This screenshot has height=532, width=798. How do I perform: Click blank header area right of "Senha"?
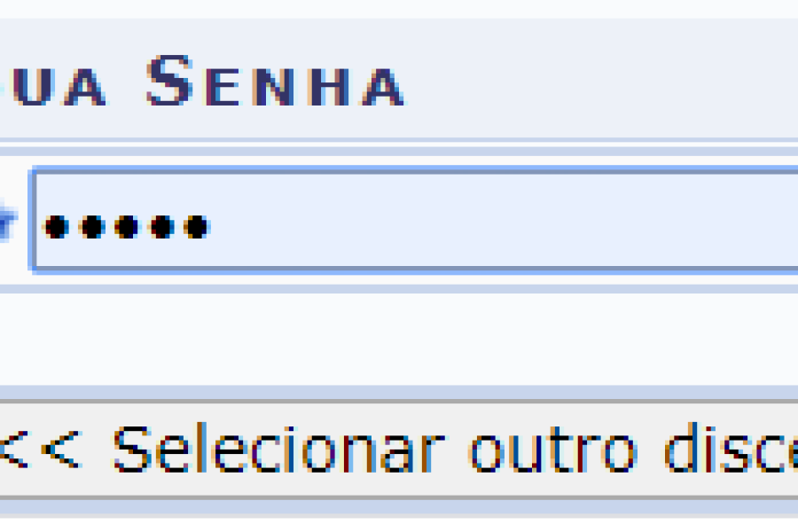(x=603, y=82)
